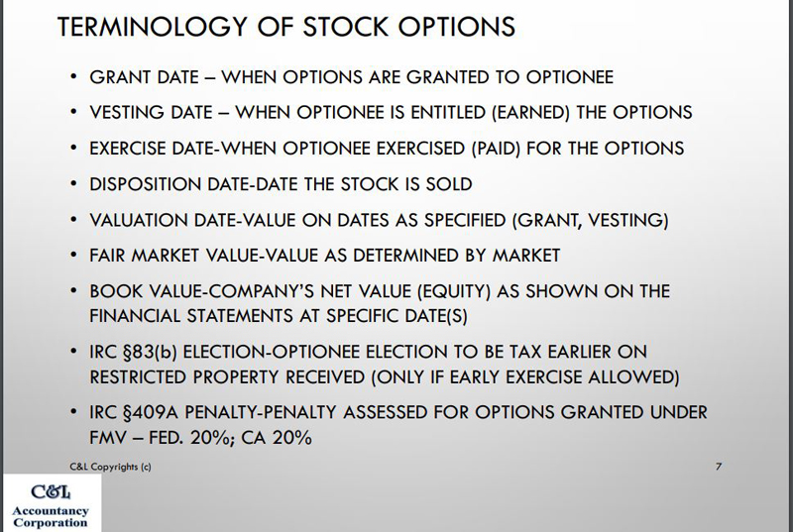Click the C&L Copyrights (c) footer text
793x532 pixels.
coord(110,467)
